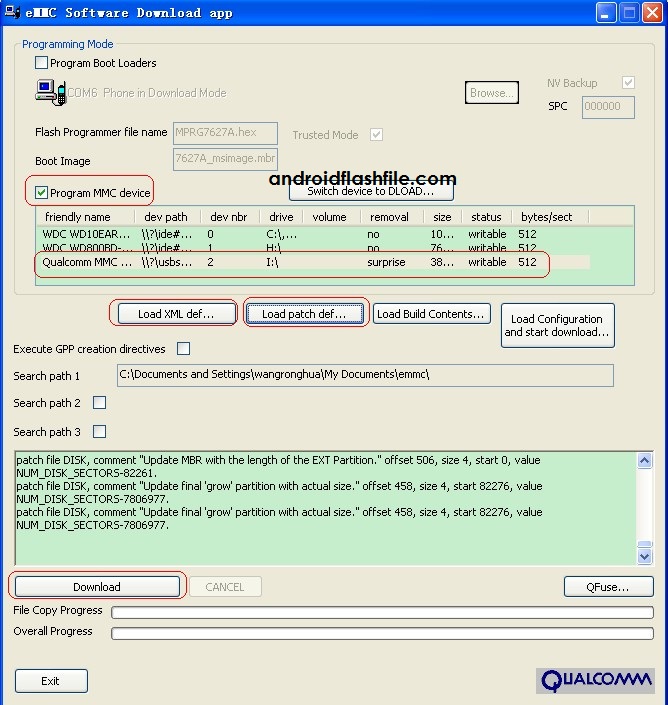Viewport: 668px width, 705px height.
Task: Click the dev nbr column header
Action: (230, 217)
